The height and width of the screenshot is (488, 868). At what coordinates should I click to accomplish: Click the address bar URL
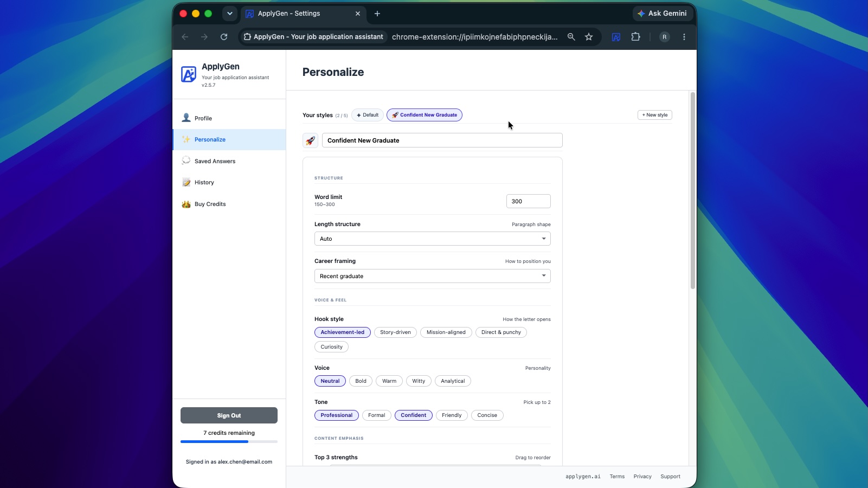pyautogui.click(x=474, y=37)
